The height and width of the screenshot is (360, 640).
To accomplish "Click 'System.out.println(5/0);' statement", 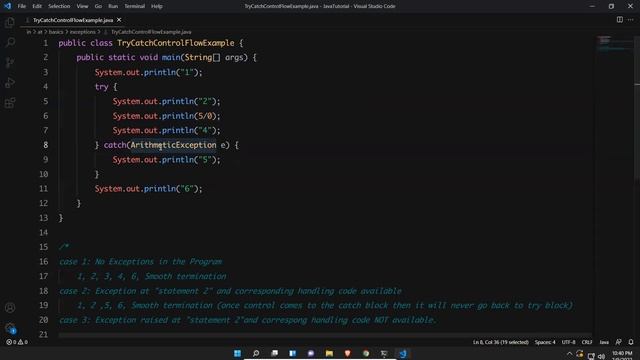I will tap(167, 116).
